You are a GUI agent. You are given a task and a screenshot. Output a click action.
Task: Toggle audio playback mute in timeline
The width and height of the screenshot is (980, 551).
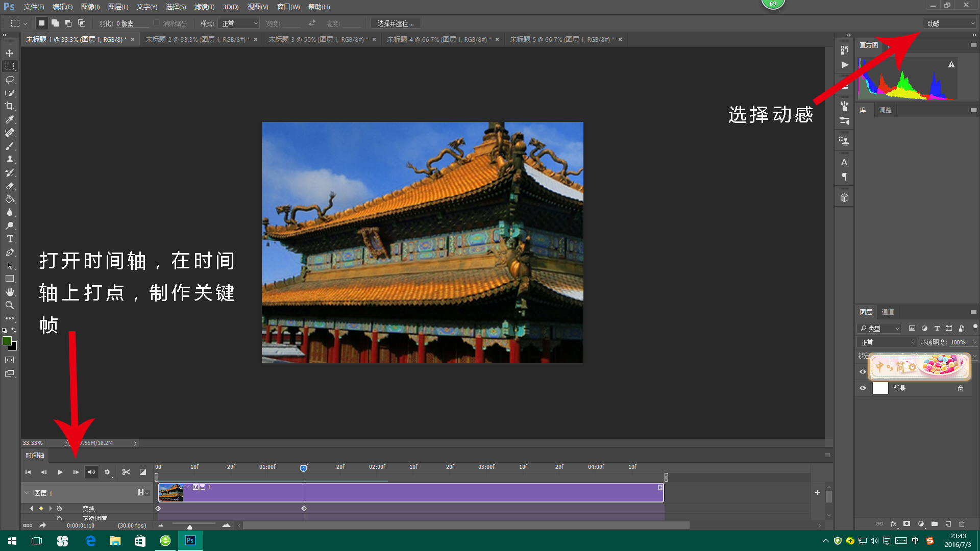91,472
